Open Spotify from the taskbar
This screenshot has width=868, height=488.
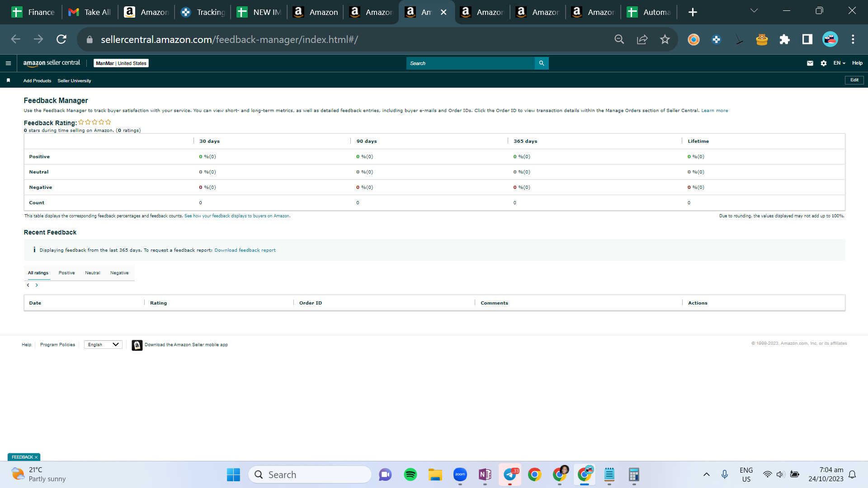pyautogui.click(x=410, y=474)
